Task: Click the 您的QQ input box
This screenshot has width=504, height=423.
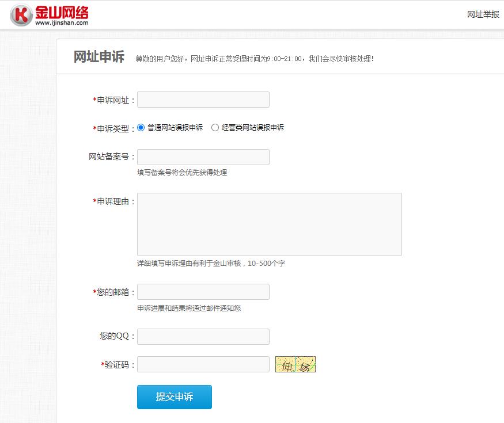Action: pyautogui.click(x=203, y=337)
